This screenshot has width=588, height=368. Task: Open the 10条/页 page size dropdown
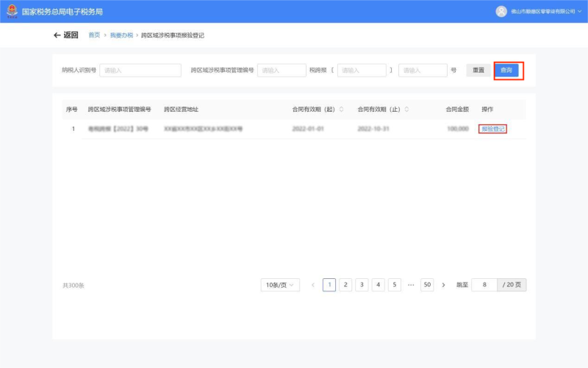click(280, 285)
